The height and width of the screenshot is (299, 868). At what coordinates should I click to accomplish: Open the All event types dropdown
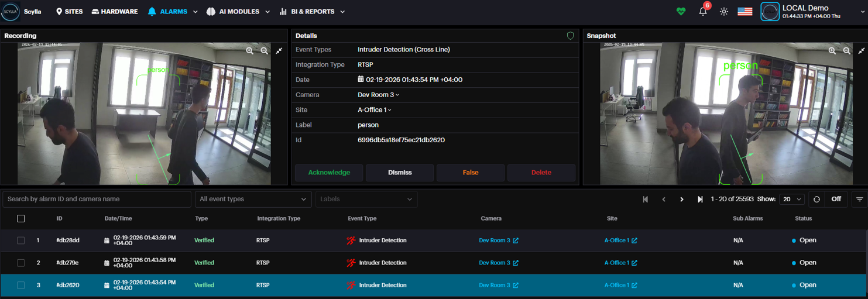[253, 199]
